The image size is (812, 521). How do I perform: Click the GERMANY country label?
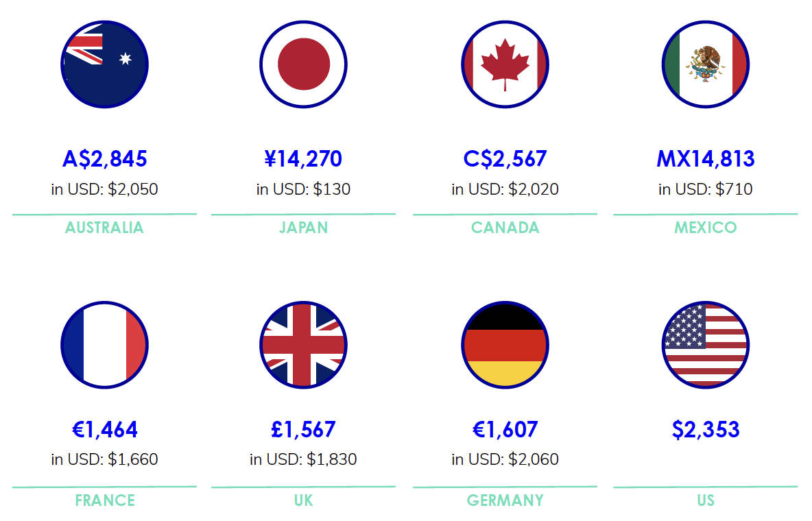tap(505, 500)
